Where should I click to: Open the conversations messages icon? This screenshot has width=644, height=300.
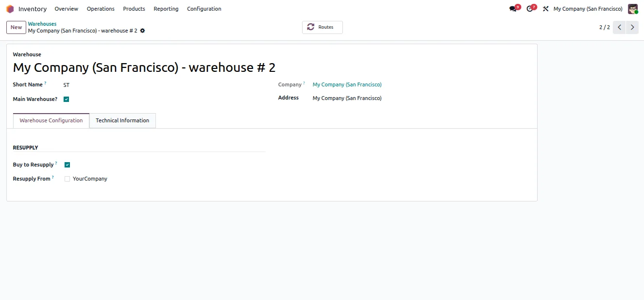(513, 9)
